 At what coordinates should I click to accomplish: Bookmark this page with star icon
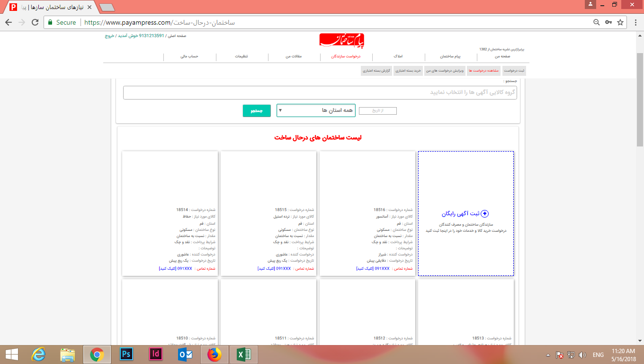620,22
